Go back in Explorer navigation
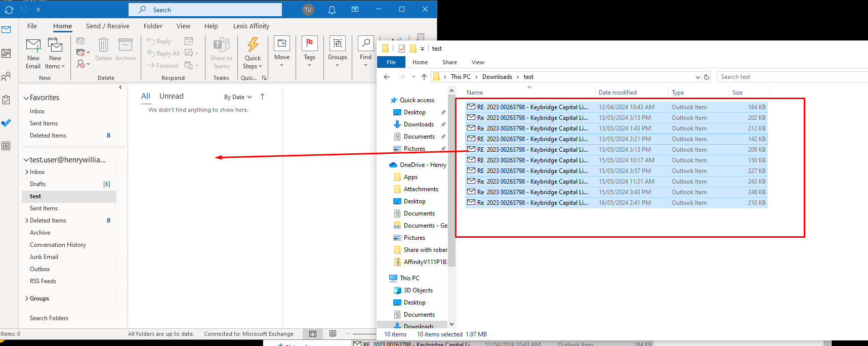The width and height of the screenshot is (868, 346). click(387, 77)
